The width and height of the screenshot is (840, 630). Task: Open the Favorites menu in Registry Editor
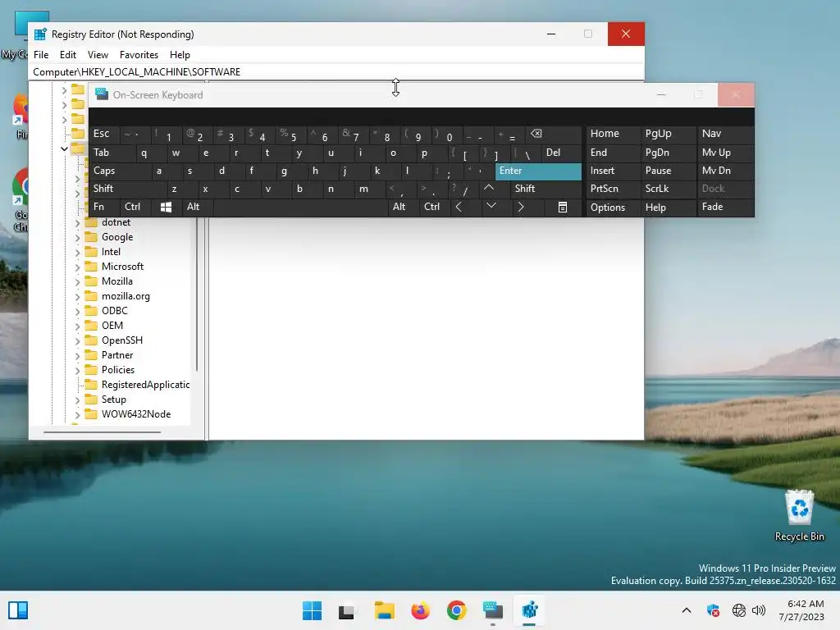pos(139,55)
